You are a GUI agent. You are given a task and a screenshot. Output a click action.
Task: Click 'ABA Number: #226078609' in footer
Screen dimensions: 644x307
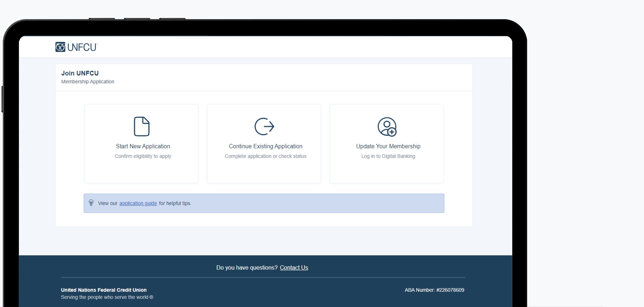click(x=434, y=290)
